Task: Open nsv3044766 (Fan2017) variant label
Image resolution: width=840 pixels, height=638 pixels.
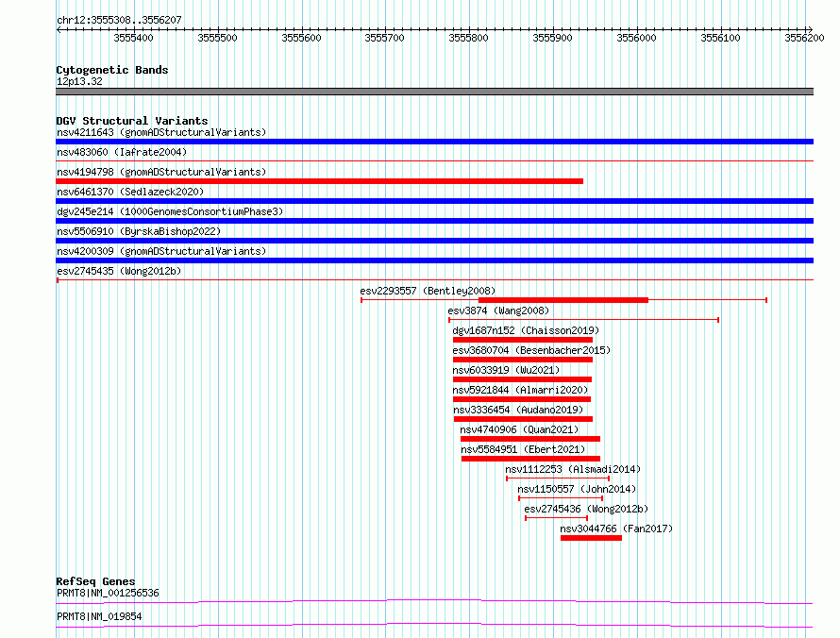Action: [616, 529]
